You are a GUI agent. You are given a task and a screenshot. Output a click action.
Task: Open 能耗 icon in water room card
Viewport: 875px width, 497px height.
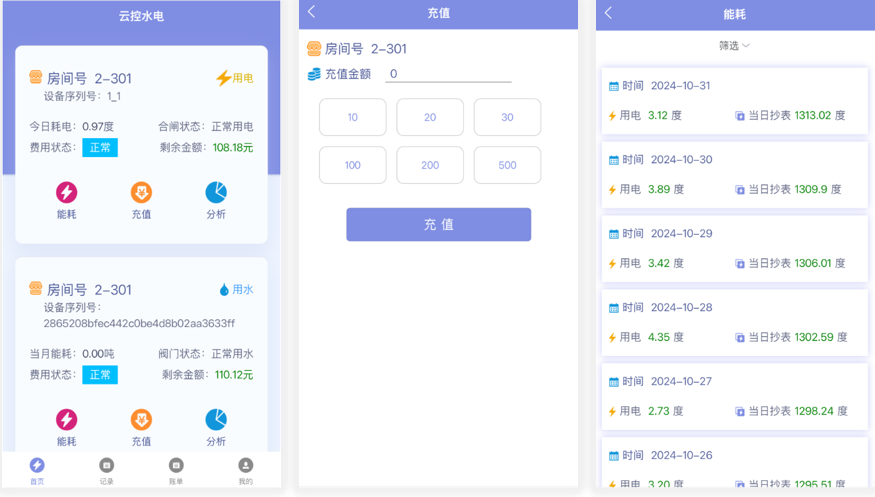tap(66, 420)
